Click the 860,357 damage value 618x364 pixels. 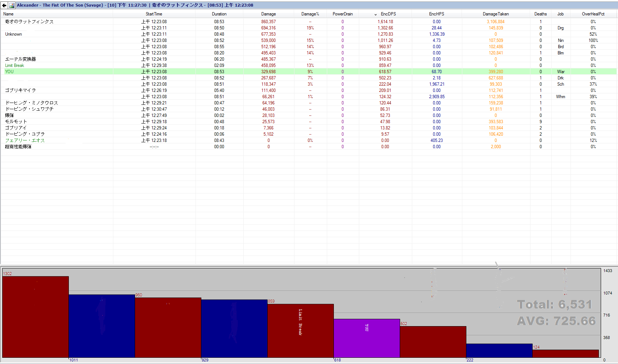click(268, 22)
